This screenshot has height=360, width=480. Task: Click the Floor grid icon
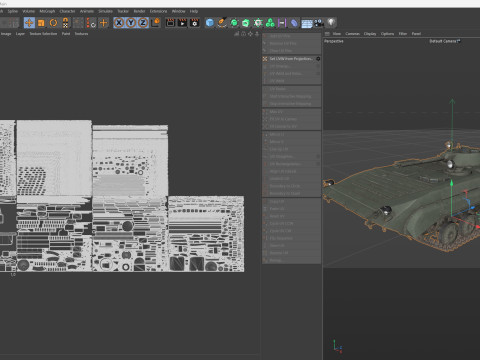click(x=307, y=23)
